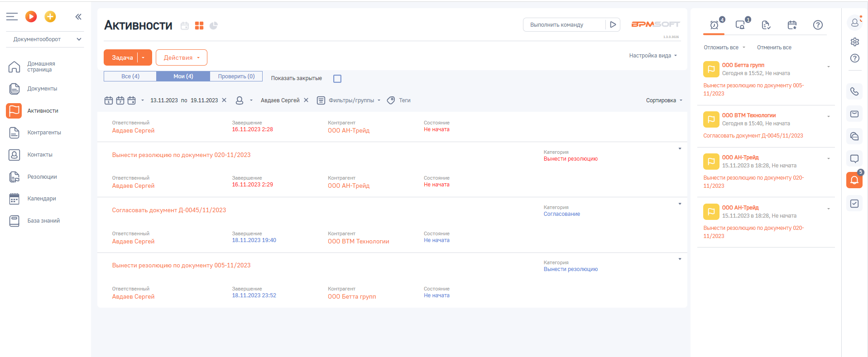Click the start date 13.11.2023

click(164, 100)
